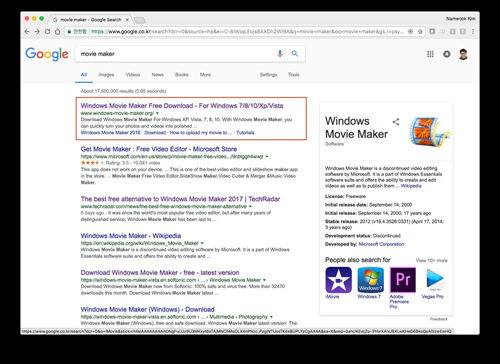Switch to the Videos tab

[x=133, y=75]
